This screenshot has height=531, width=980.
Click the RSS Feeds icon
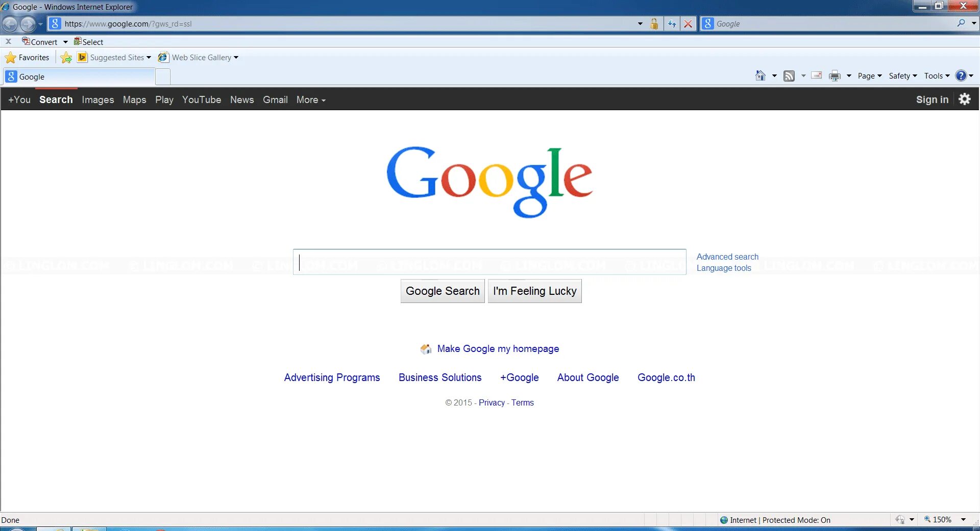coord(789,75)
